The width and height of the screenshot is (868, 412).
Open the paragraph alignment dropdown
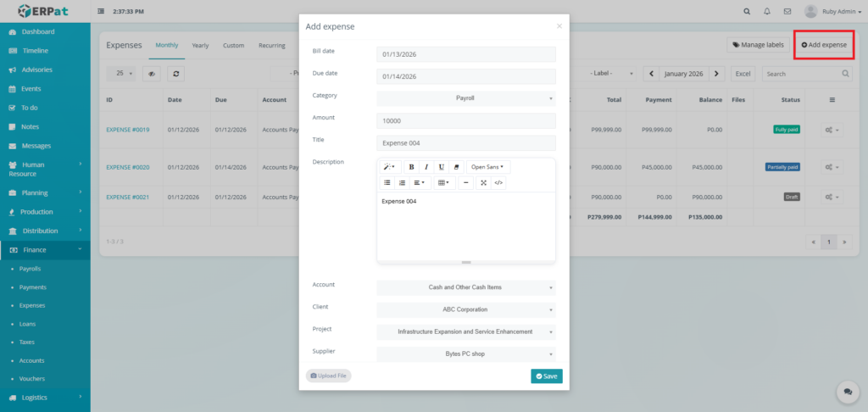coord(420,183)
